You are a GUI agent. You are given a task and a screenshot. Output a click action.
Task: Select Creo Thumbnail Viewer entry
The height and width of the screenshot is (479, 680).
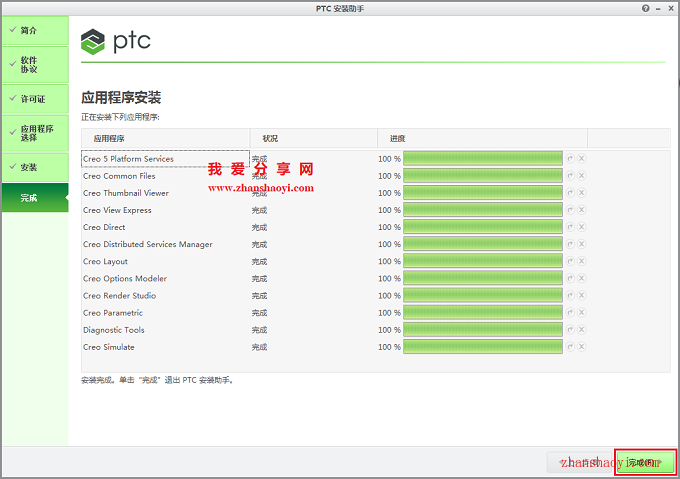tap(126, 193)
